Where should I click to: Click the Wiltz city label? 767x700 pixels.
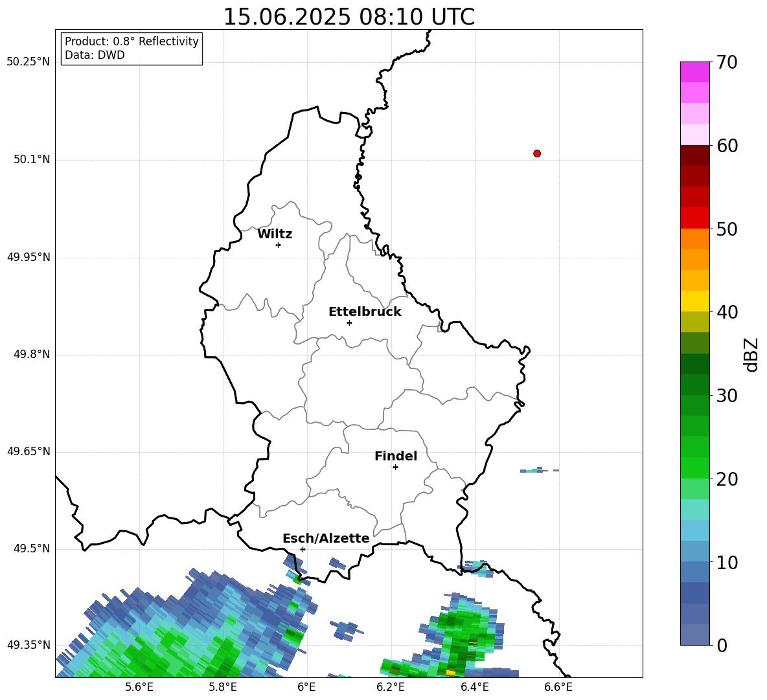(x=275, y=234)
